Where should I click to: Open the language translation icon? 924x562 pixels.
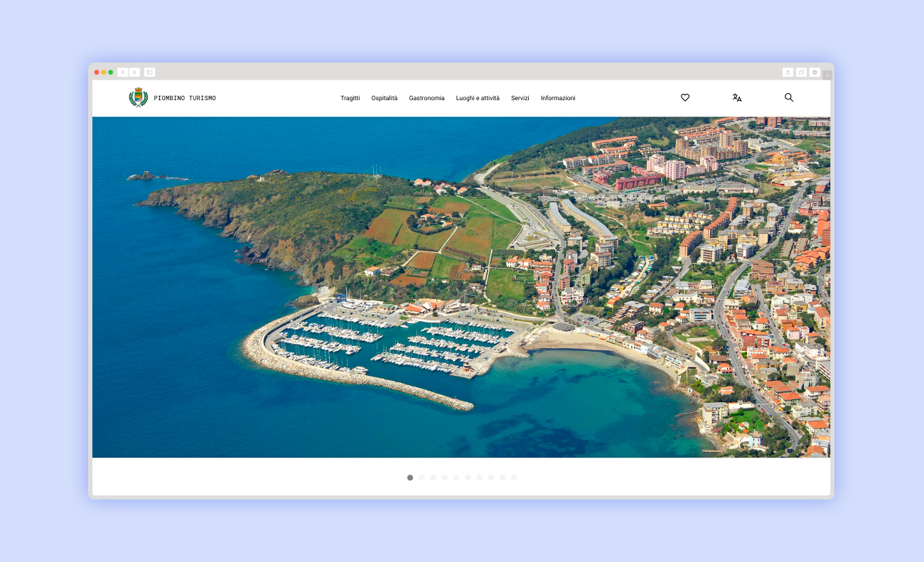tap(737, 97)
